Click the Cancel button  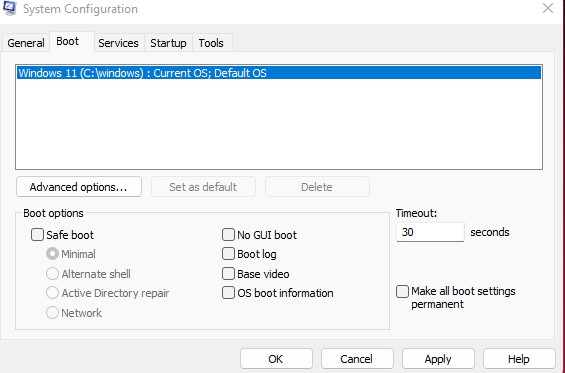tap(357, 359)
